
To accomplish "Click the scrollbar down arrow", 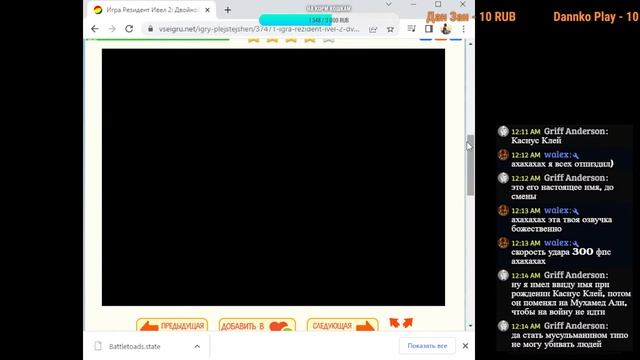I will click(x=470, y=326).
